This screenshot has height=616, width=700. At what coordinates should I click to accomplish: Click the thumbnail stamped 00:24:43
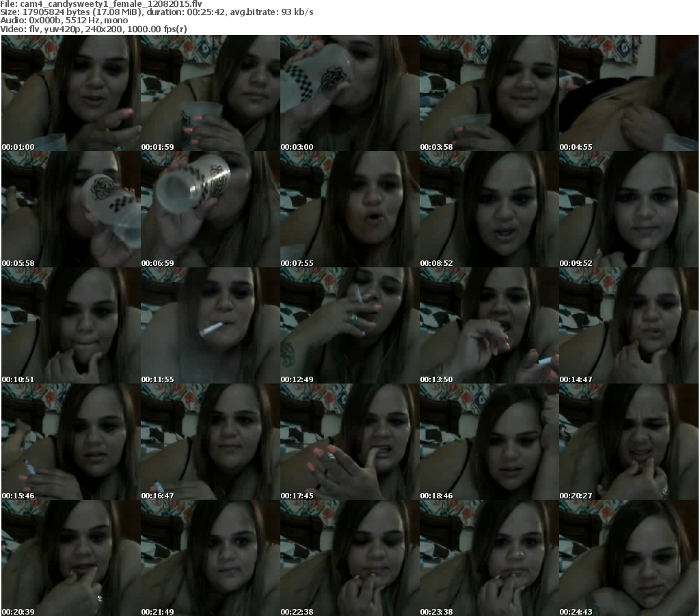point(629,558)
